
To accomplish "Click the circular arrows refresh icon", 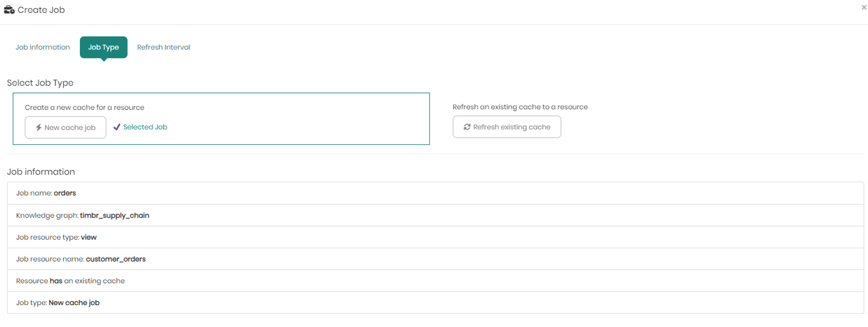I will [x=467, y=127].
